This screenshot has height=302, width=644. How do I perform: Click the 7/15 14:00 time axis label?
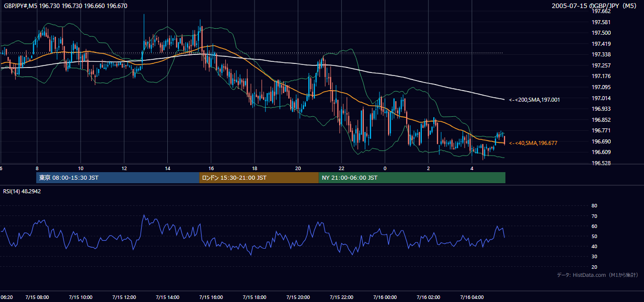167,297
